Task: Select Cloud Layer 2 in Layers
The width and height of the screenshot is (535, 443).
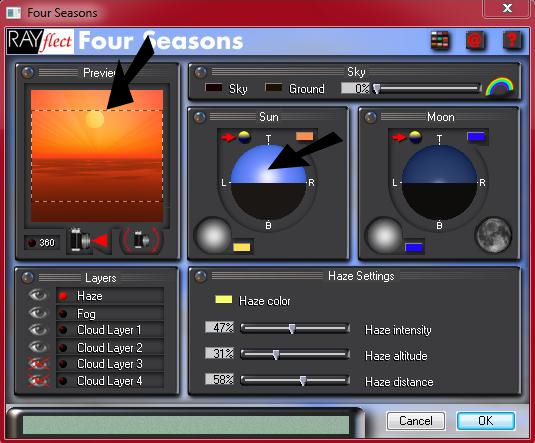Action: point(110,348)
